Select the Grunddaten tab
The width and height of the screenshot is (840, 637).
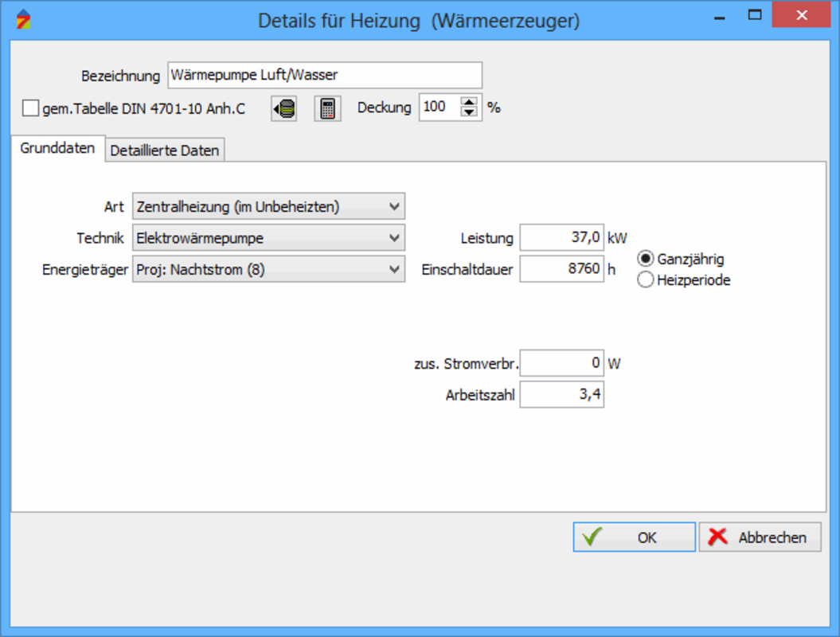57,148
